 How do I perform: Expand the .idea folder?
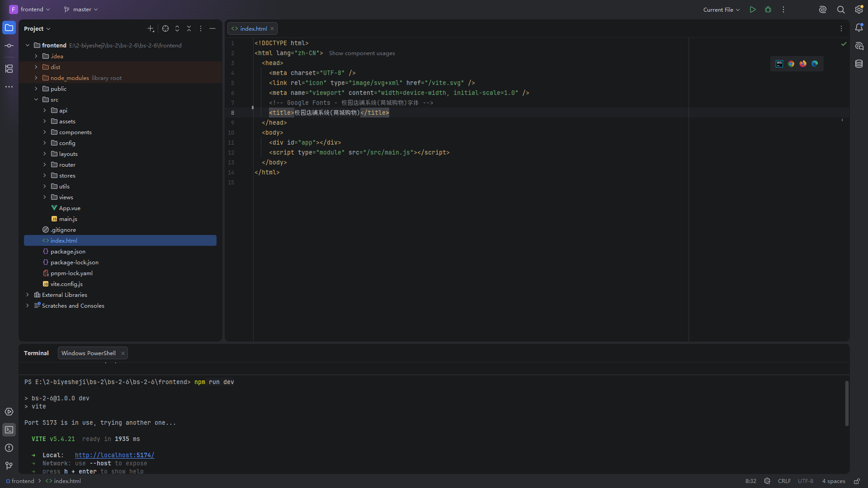point(36,56)
